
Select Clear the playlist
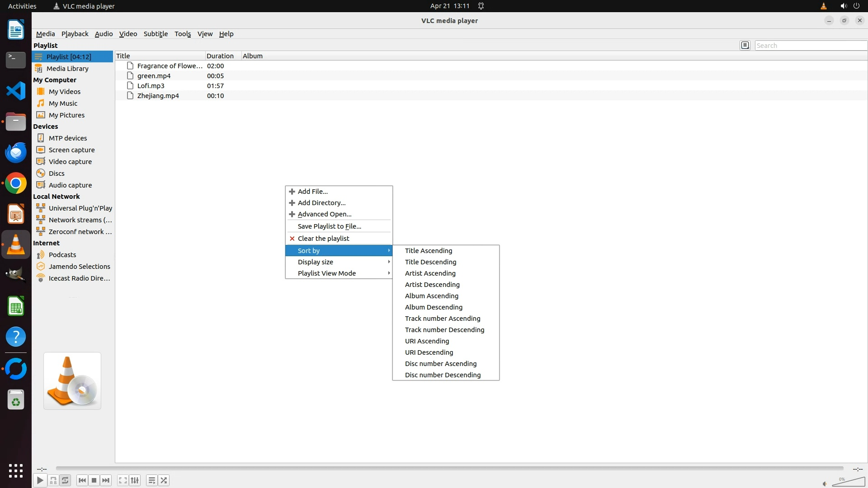323,239
